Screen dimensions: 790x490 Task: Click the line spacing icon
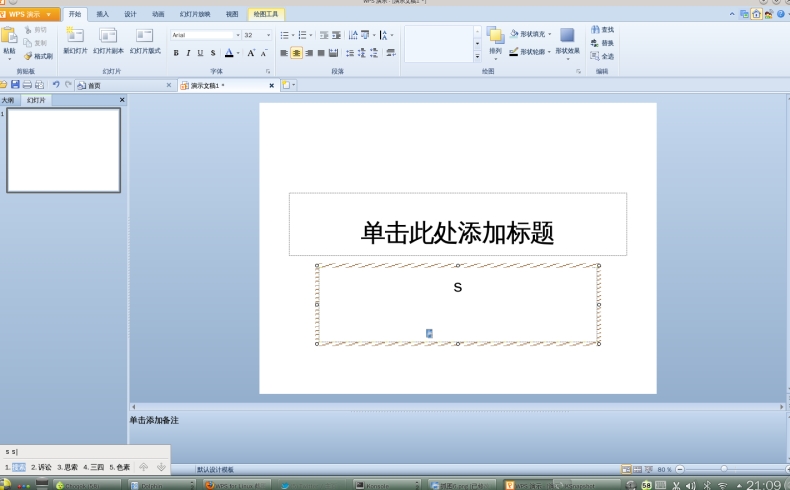click(350, 53)
